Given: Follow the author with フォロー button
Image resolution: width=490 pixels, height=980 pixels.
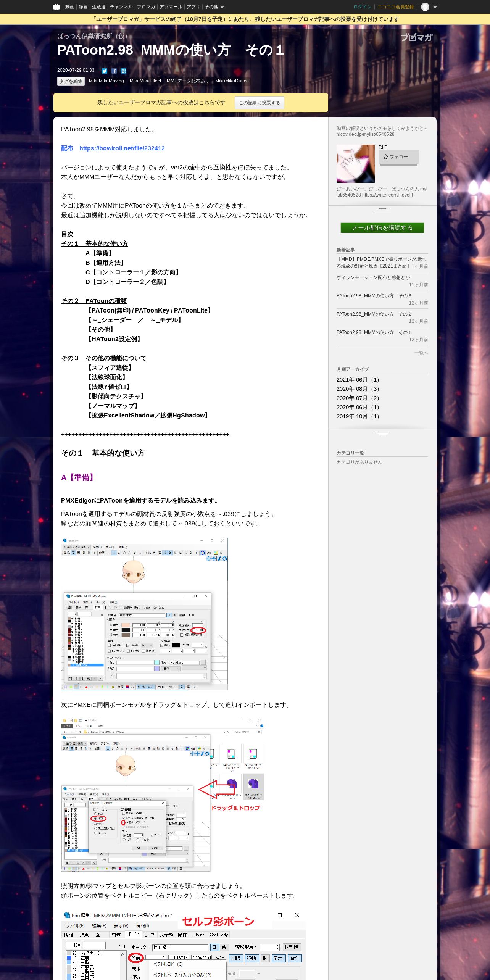Looking at the screenshot, I should pos(398,157).
